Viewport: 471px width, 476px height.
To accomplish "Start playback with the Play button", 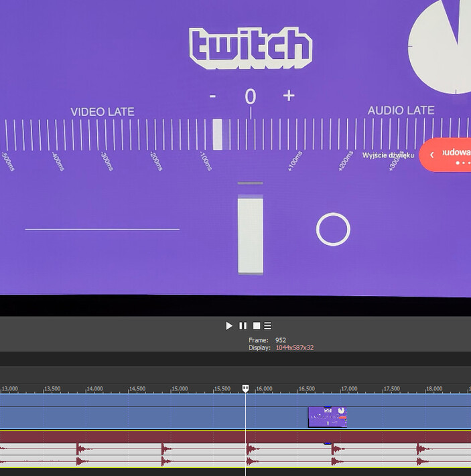I will coord(229,326).
